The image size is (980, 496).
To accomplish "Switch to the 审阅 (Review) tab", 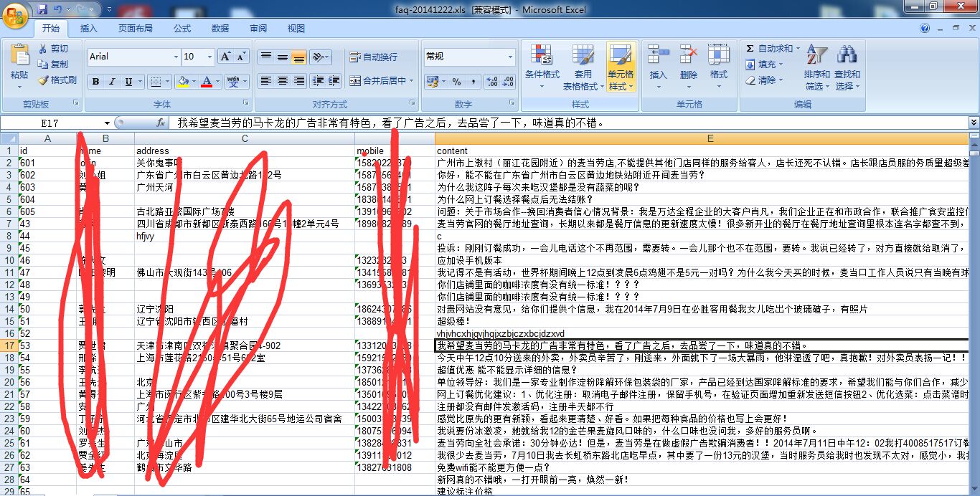I will (258, 29).
